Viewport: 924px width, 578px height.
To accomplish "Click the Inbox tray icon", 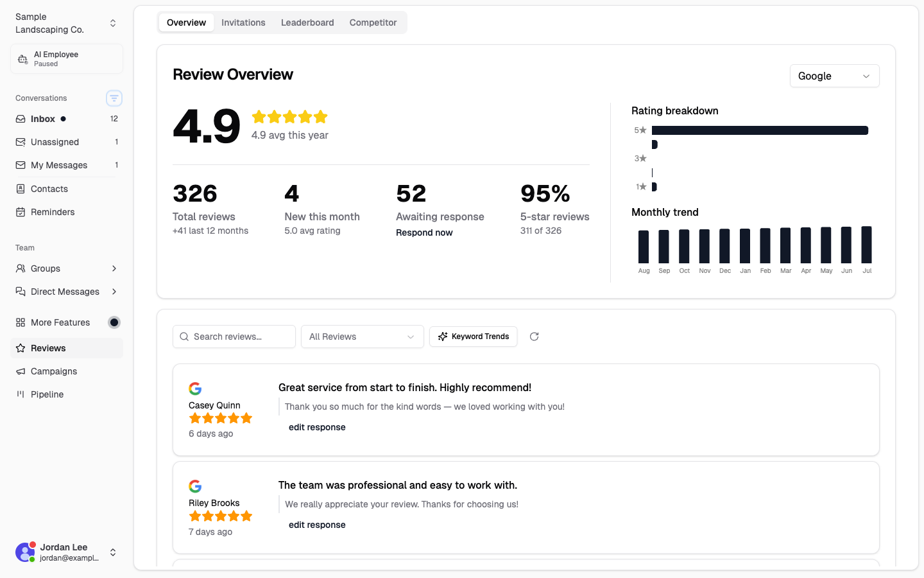I will click(21, 119).
